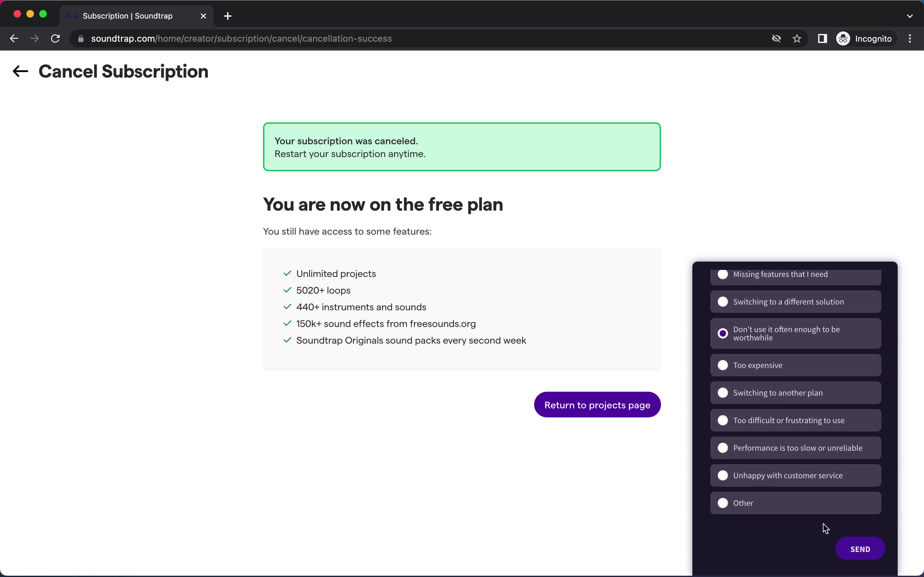This screenshot has width=924, height=577.
Task: Select the 'Too expensive' reason
Action: pyautogui.click(x=723, y=364)
